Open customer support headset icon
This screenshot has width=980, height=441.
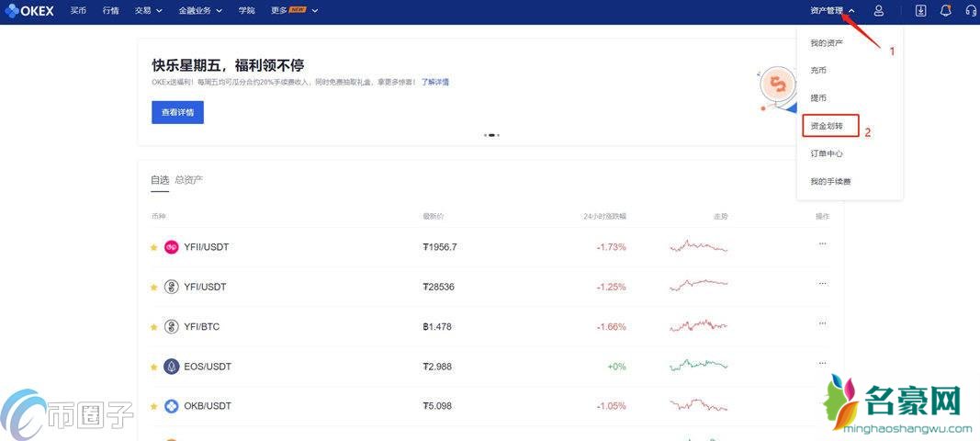[x=971, y=11]
